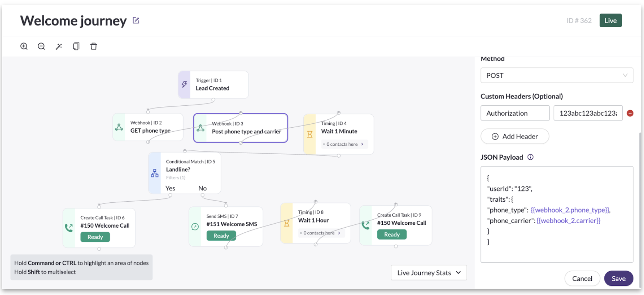Click the Yes branch label
Screen dimensions: 644x295
point(170,188)
